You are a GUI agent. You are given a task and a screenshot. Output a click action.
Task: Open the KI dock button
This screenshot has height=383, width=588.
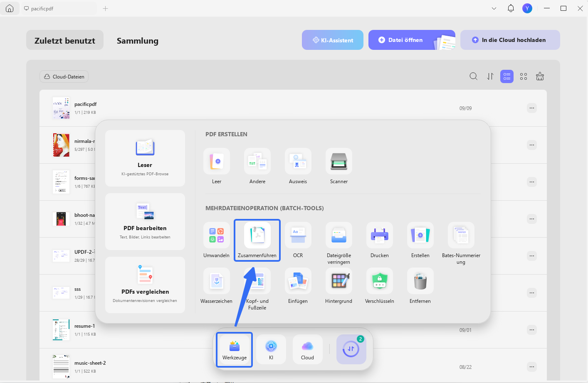271,350
